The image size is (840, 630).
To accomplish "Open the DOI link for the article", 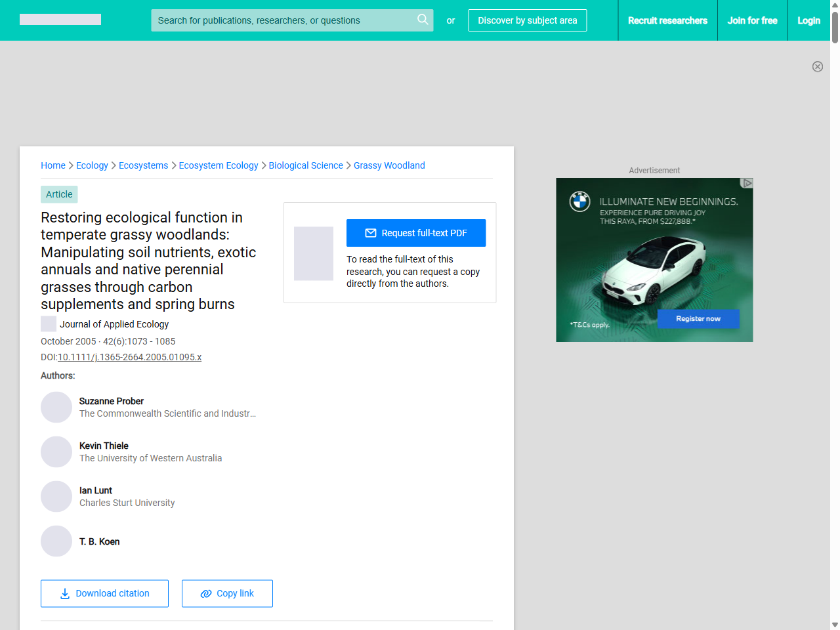I will (129, 357).
